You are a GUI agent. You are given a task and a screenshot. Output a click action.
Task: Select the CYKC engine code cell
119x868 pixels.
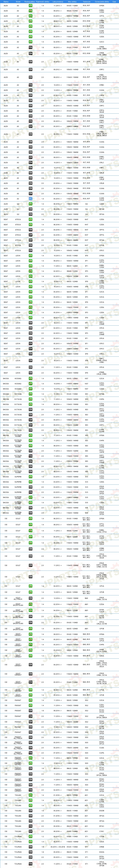pyautogui.click(x=102, y=831)
